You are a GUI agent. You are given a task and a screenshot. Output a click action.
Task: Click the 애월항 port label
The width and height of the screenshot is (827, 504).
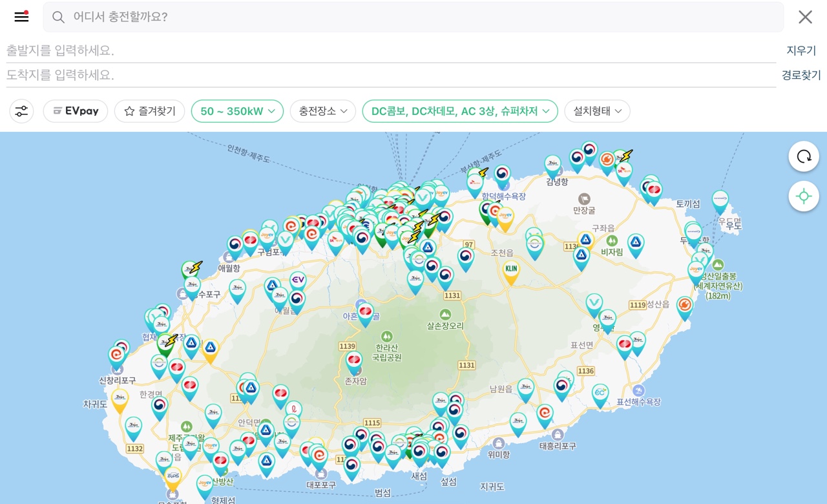(x=229, y=268)
